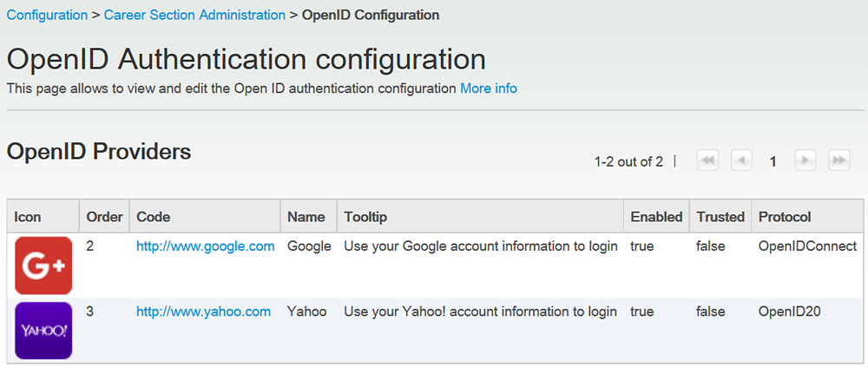Viewport: 868px width, 367px height.
Task: Open Career Section Administration breadcrumb
Action: 194,15
